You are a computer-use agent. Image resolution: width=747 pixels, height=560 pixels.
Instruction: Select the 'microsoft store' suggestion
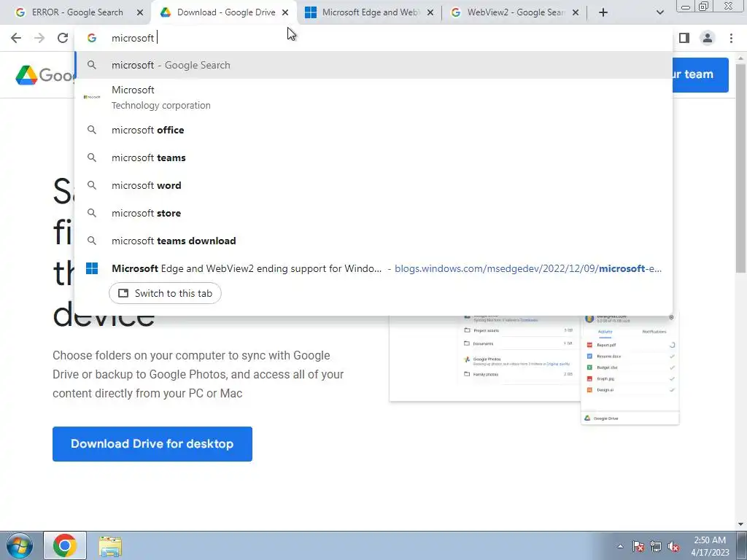(373, 213)
